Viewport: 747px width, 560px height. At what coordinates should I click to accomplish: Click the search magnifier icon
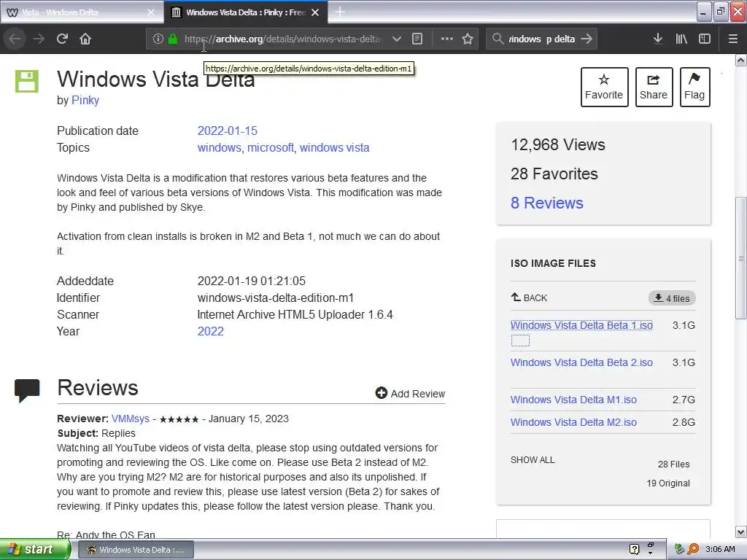click(x=498, y=39)
